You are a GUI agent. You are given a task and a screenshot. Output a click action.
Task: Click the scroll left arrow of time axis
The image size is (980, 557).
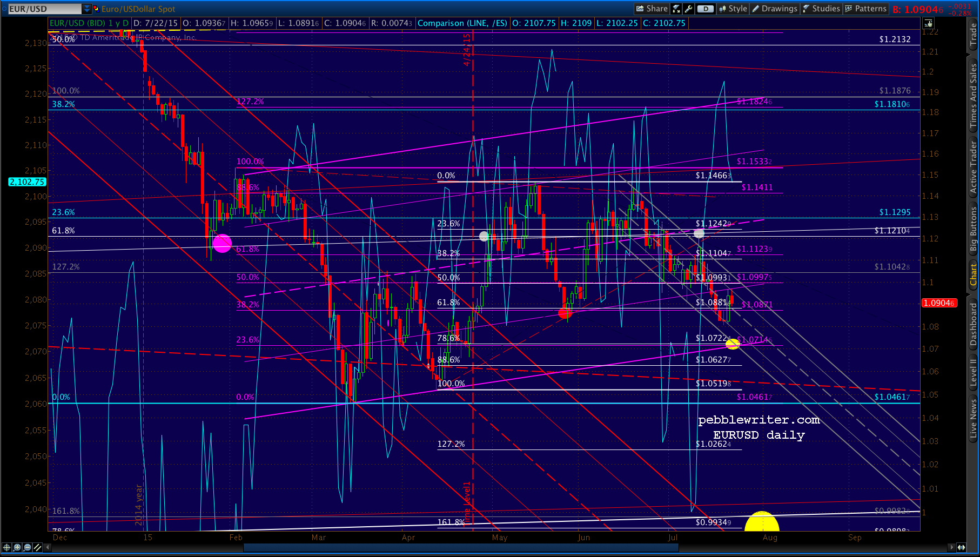pos(48,547)
